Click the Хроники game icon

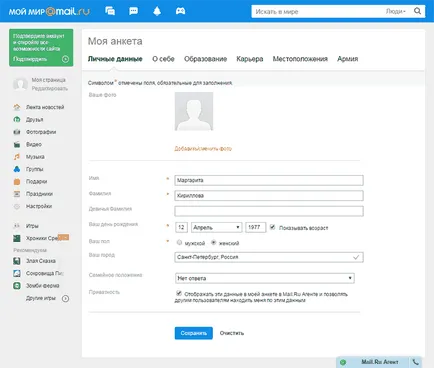click(x=17, y=238)
